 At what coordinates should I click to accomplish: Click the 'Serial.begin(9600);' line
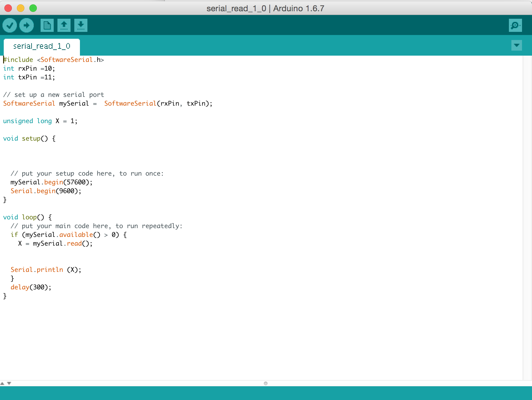(x=46, y=191)
